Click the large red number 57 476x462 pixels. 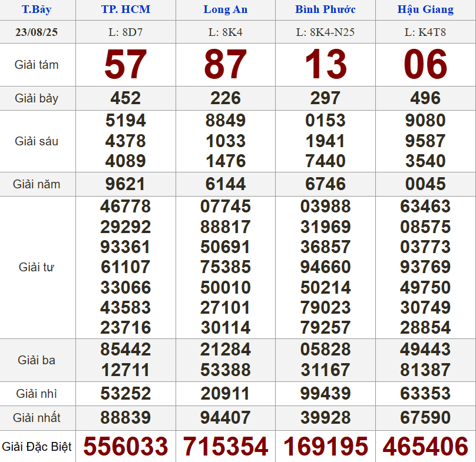(x=125, y=65)
